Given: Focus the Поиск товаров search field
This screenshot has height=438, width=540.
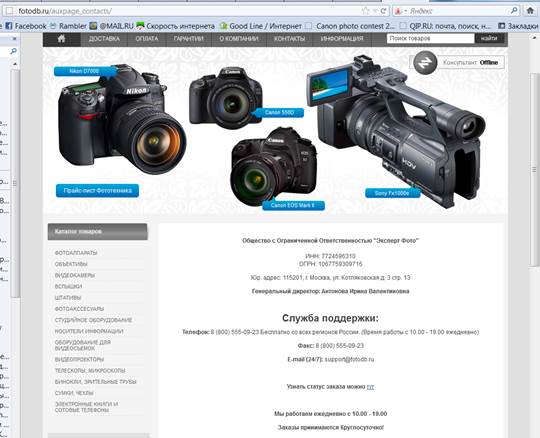Looking at the screenshot, I should click(x=430, y=38).
